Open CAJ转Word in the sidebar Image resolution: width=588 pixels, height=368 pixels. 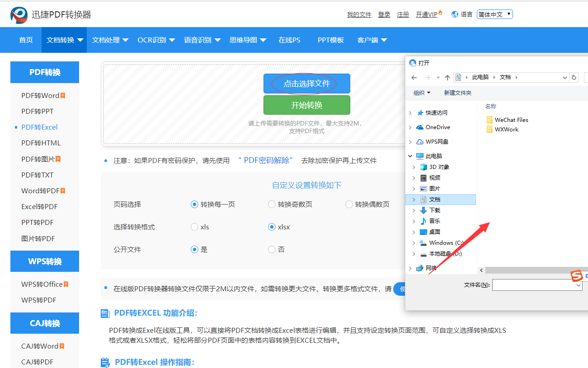pos(40,346)
